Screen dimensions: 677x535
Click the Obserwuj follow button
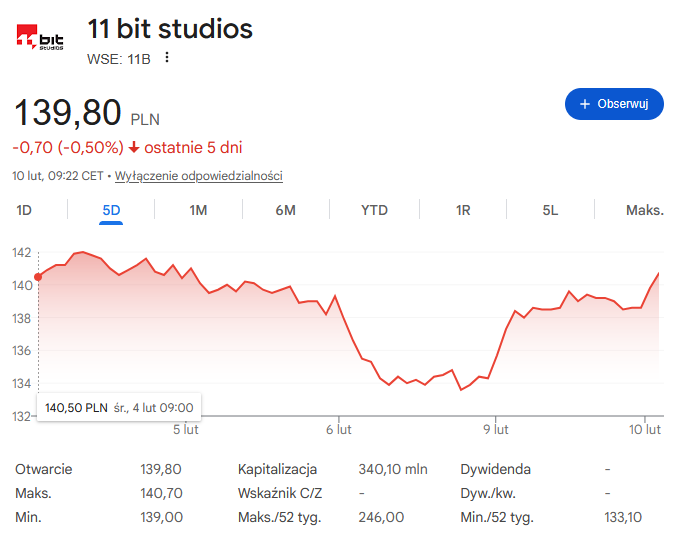point(614,104)
